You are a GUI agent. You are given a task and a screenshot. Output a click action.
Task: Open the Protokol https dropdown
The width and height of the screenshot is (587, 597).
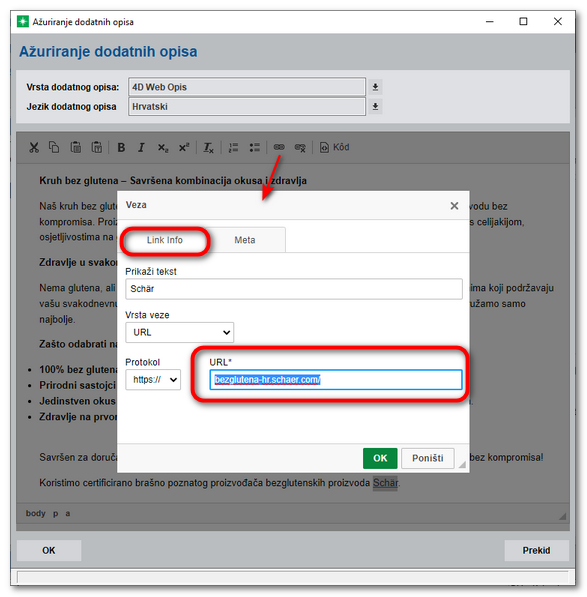[153, 380]
